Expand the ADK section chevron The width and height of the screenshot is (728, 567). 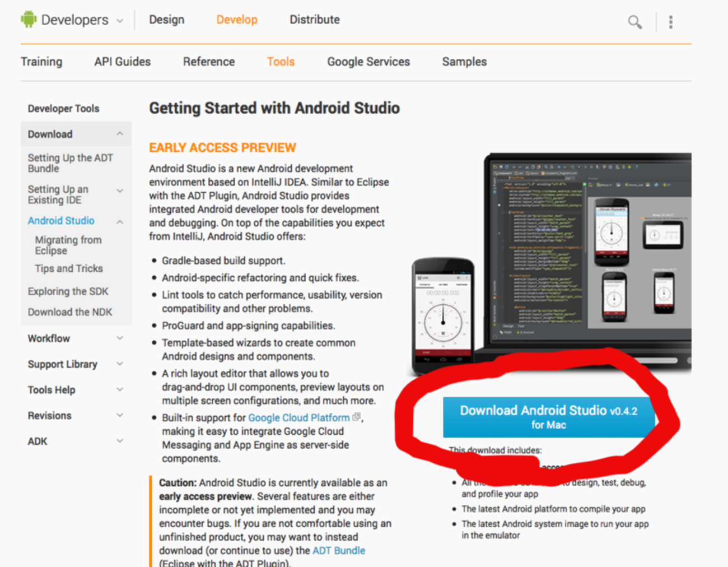(x=120, y=441)
